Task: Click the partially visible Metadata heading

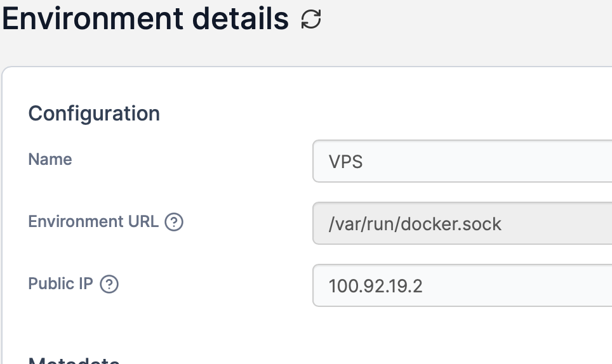Action: coord(74,360)
